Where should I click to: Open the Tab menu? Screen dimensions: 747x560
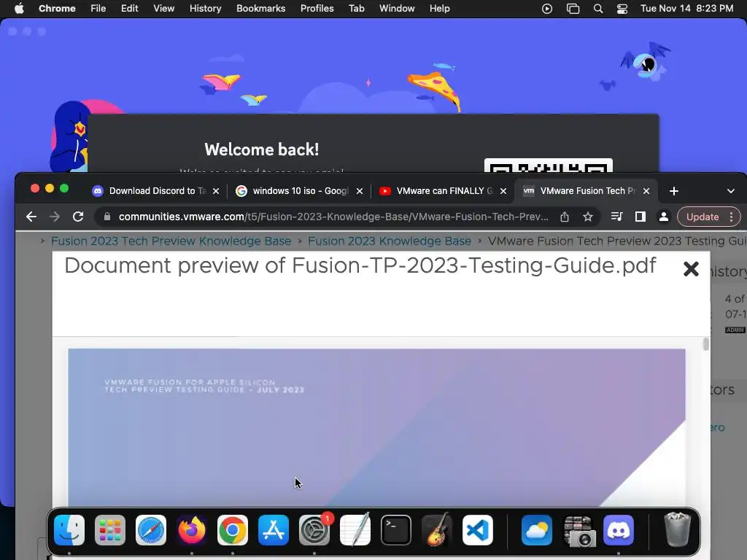click(356, 9)
